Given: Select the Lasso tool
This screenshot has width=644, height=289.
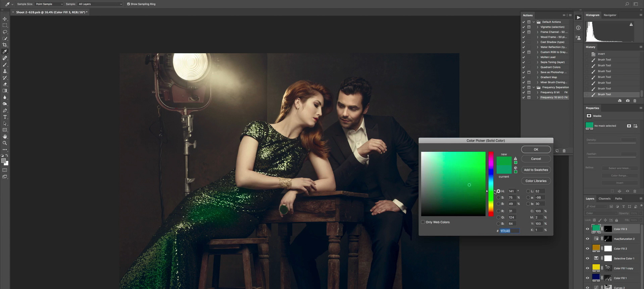Looking at the screenshot, I should (5, 32).
